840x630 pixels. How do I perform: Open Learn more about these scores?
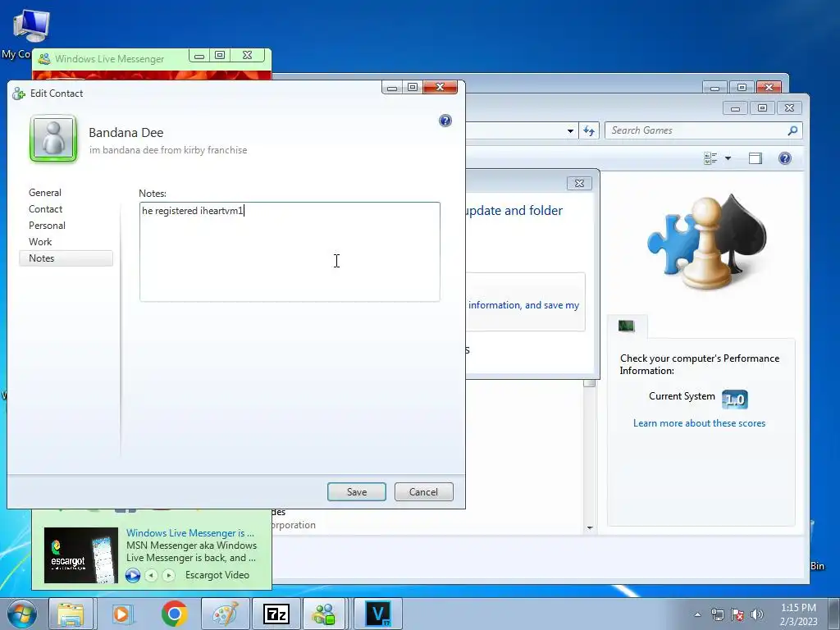pyautogui.click(x=699, y=423)
